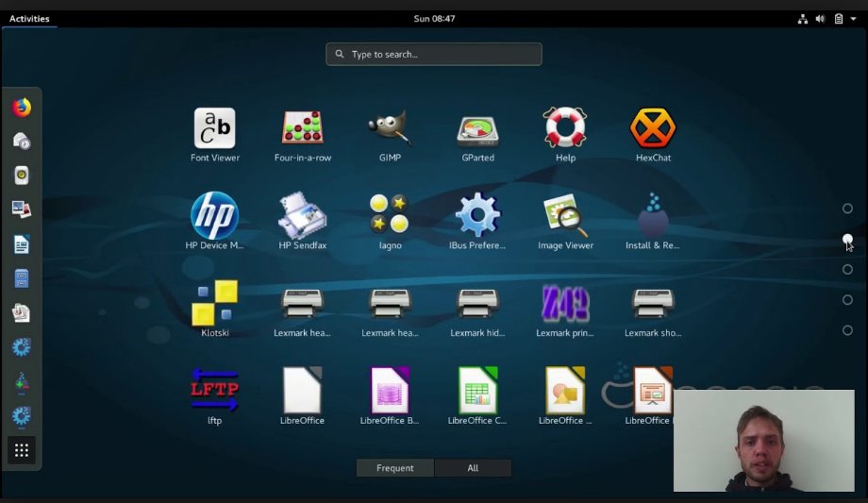Expand the system menu arrow in top bar

coord(854,19)
